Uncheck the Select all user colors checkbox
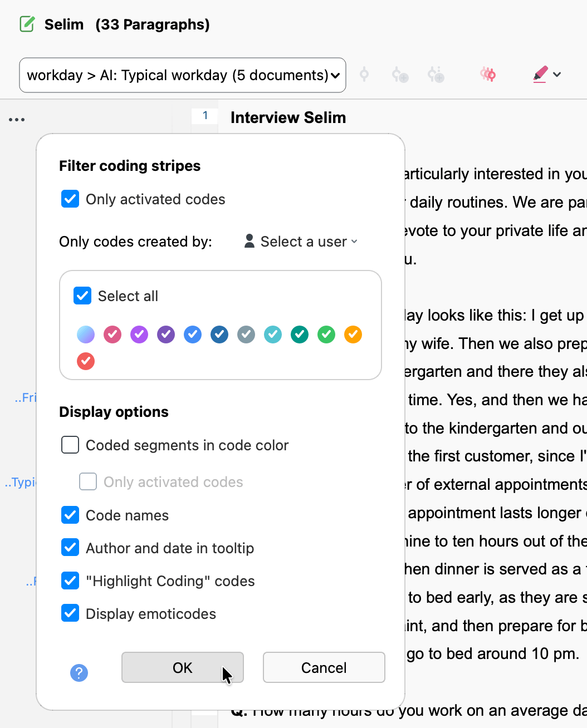Image resolution: width=587 pixels, height=728 pixels. [x=82, y=296]
